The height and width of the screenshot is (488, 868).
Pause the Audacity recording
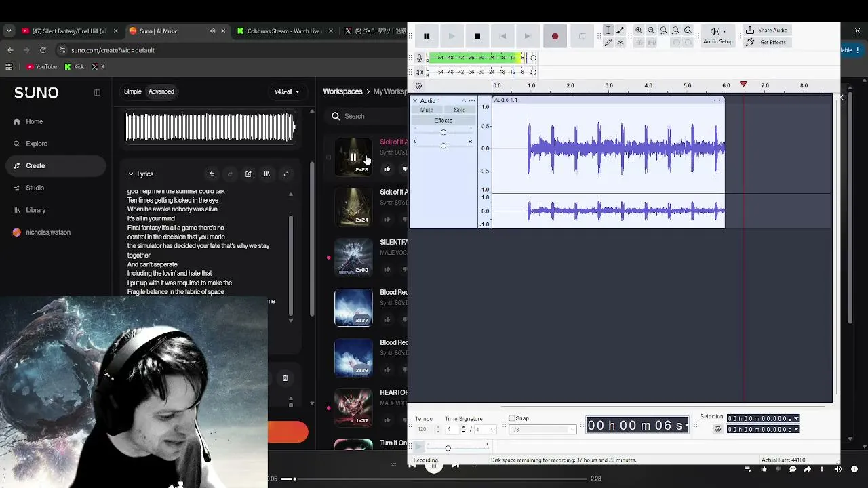(x=427, y=36)
